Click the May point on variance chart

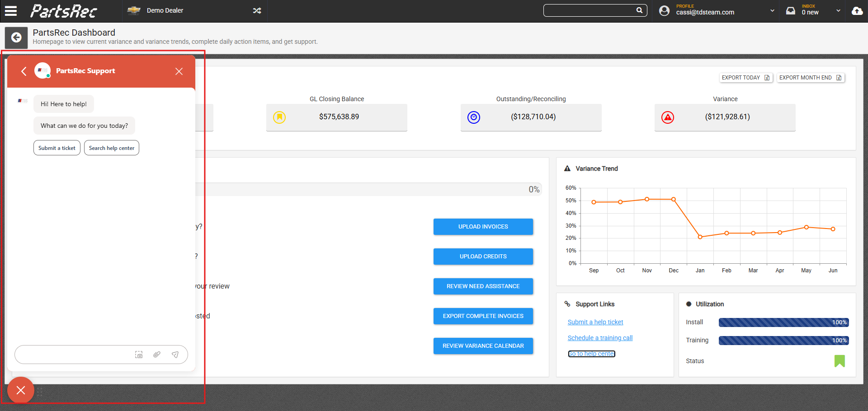point(807,227)
